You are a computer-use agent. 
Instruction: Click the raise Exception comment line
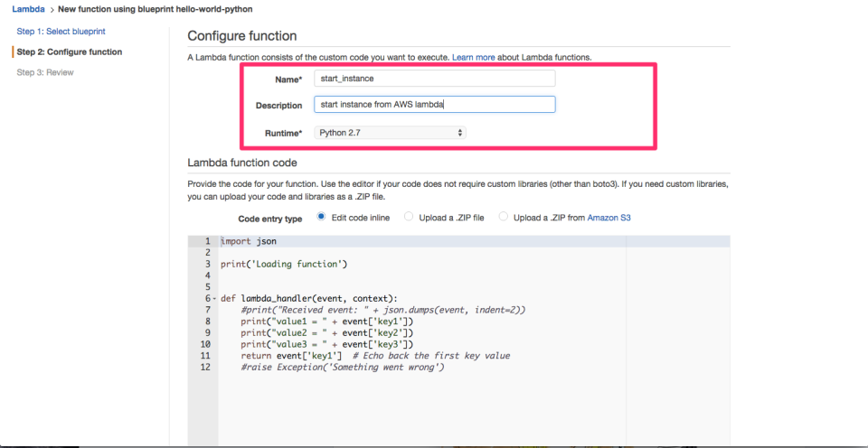coord(343,368)
